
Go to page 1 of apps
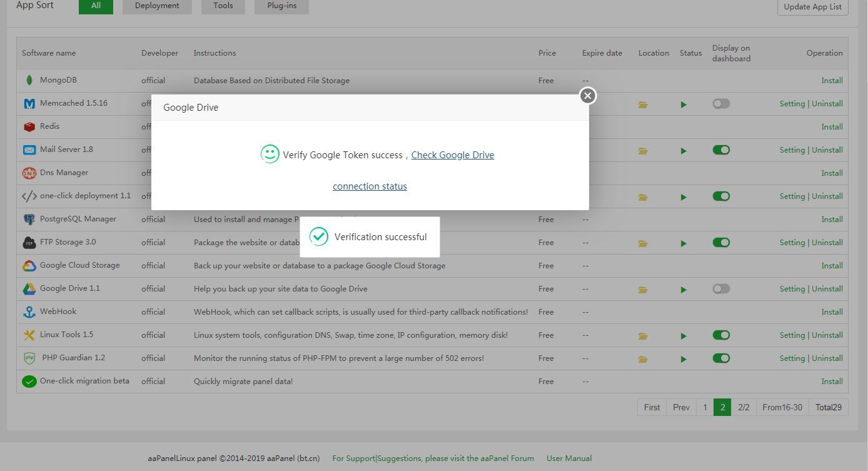tap(705, 407)
